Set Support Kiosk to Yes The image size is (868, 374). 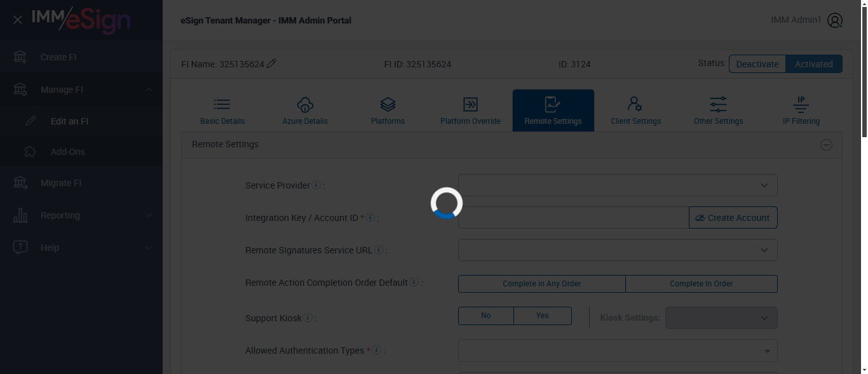pyautogui.click(x=542, y=316)
